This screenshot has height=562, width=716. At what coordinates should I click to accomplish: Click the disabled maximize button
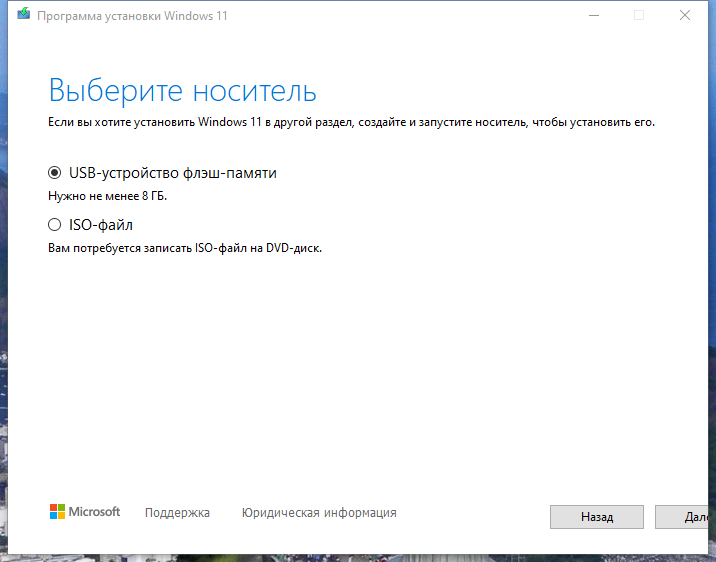click(x=639, y=16)
